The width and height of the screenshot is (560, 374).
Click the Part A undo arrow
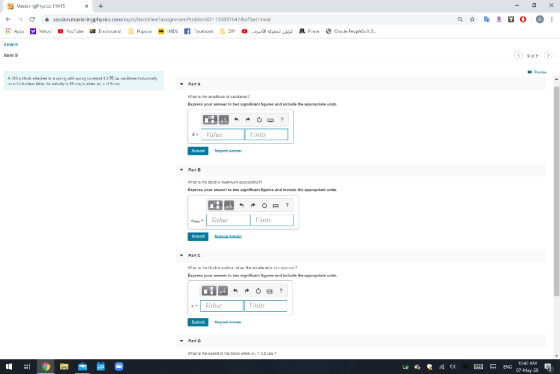(x=236, y=120)
